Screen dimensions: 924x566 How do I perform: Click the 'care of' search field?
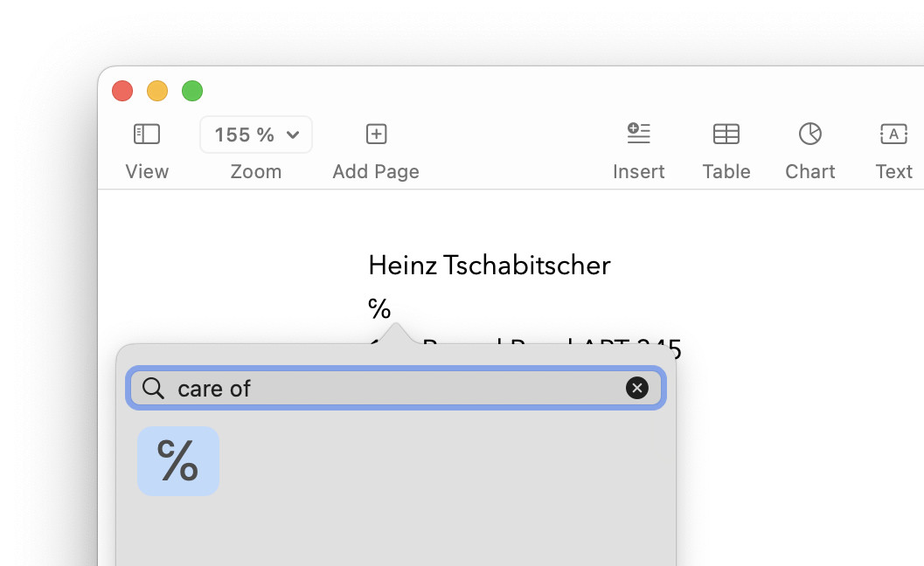point(396,388)
